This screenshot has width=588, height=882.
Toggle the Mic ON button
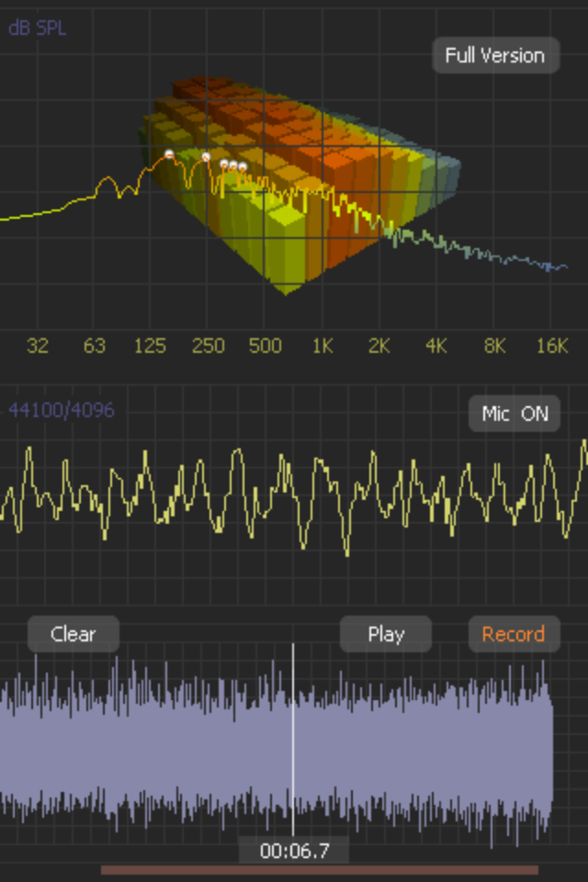click(x=514, y=413)
